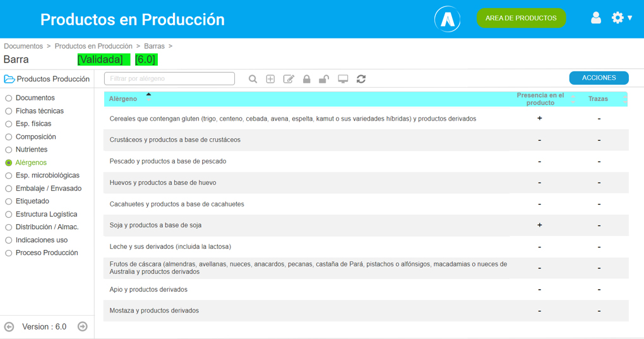Click the edit pencil icon in toolbar
Viewport: 644px width, 339px height.
289,79
